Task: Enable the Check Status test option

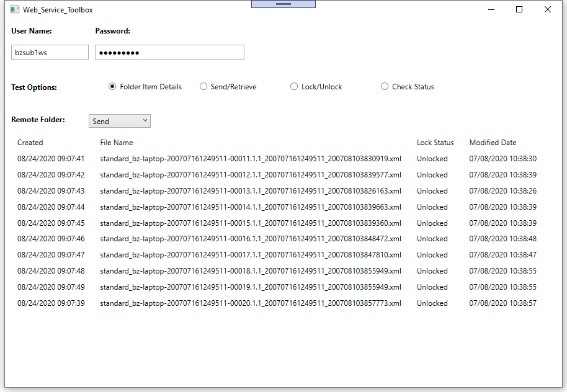Action: point(385,87)
